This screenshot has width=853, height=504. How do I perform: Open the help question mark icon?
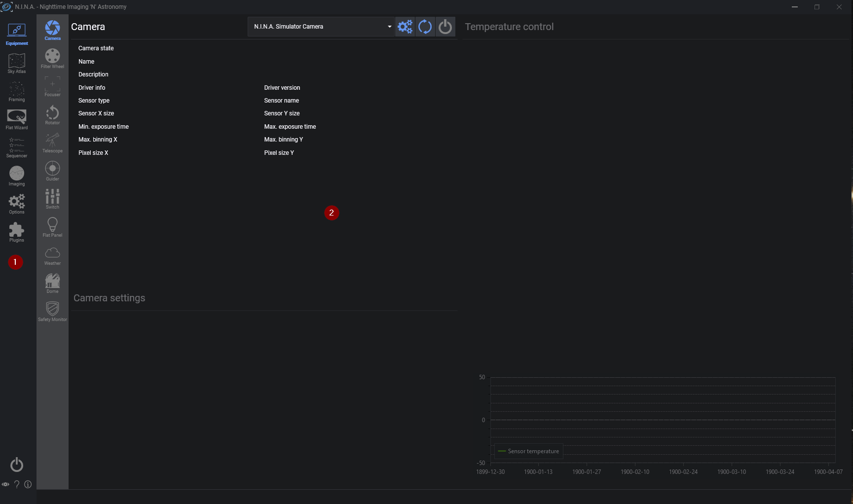pyautogui.click(x=17, y=484)
